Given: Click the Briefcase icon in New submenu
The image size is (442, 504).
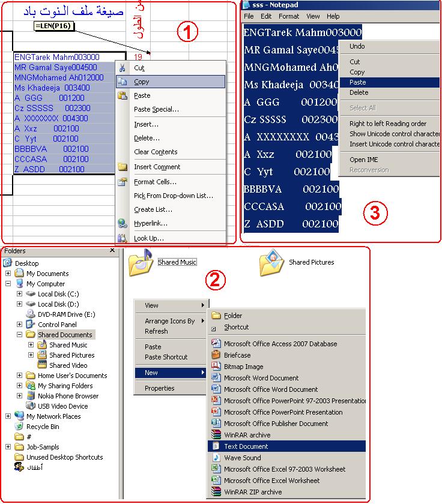Looking at the screenshot, I should (x=216, y=355).
